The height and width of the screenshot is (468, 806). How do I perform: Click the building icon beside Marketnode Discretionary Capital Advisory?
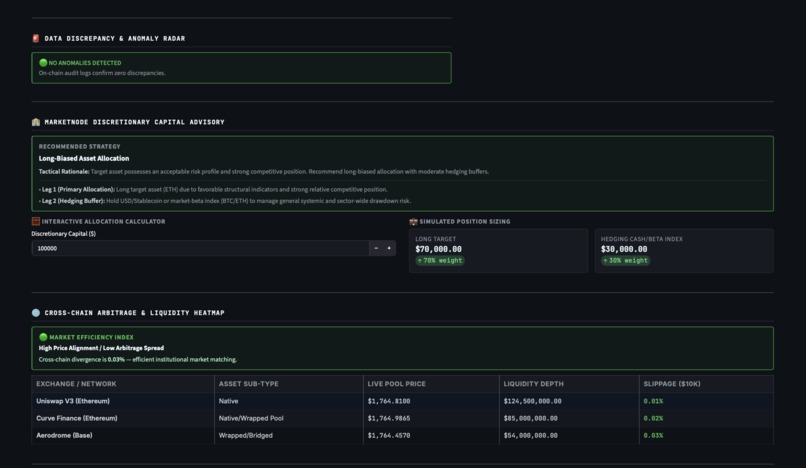[x=35, y=122]
